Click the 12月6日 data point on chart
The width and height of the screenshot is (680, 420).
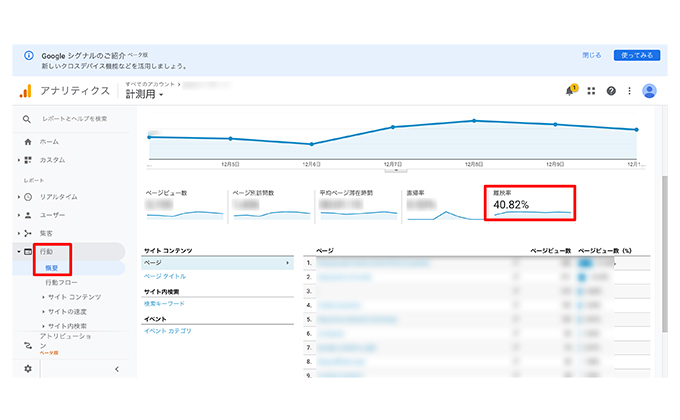pos(311,144)
